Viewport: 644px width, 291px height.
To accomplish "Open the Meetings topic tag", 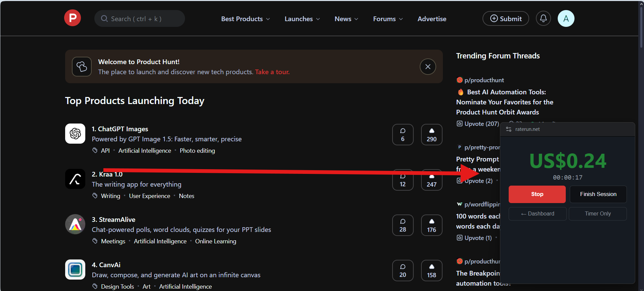I will tap(113, 241).
